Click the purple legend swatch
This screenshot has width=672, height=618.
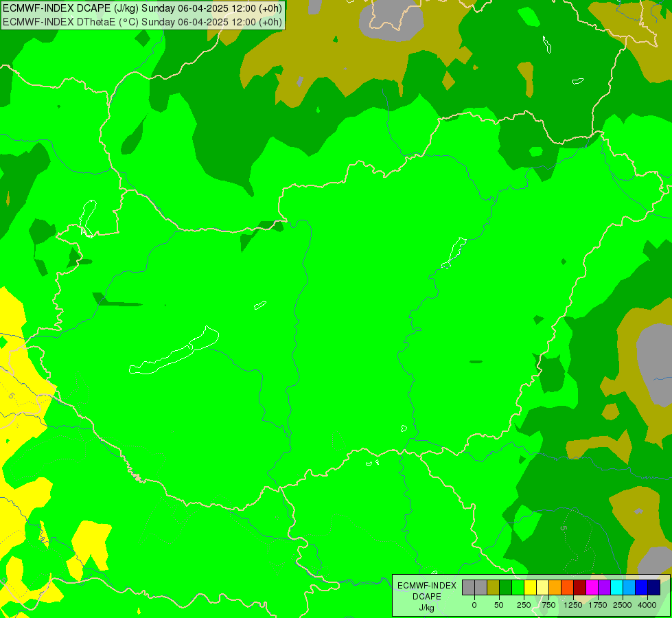604,588
